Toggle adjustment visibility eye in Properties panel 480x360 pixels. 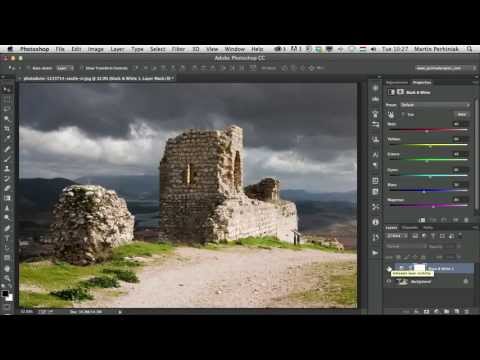[456, 220]
